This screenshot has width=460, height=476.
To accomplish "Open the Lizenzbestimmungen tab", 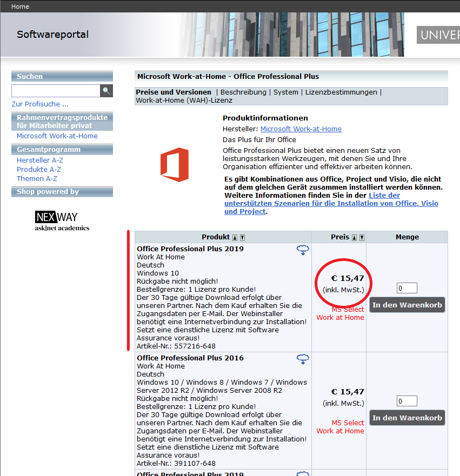I will 341,92.
